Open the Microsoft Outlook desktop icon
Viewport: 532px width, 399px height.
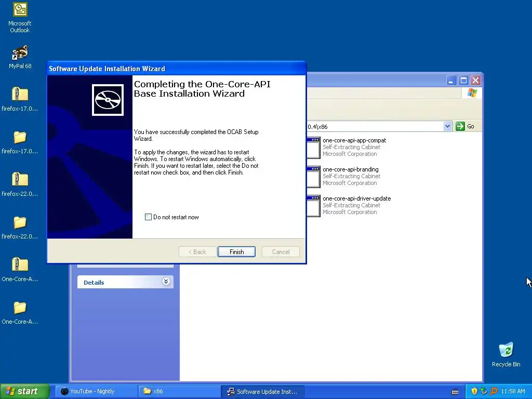[x=20, y=9]
